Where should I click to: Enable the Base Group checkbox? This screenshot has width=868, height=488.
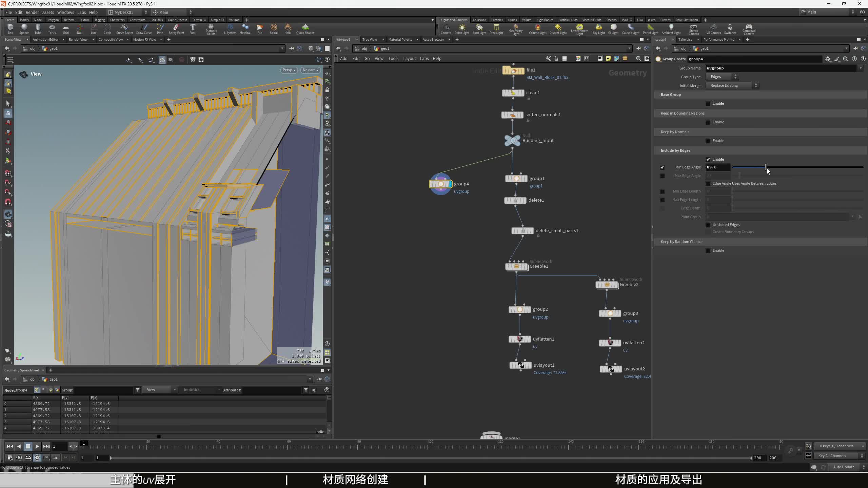pos(708,104)
